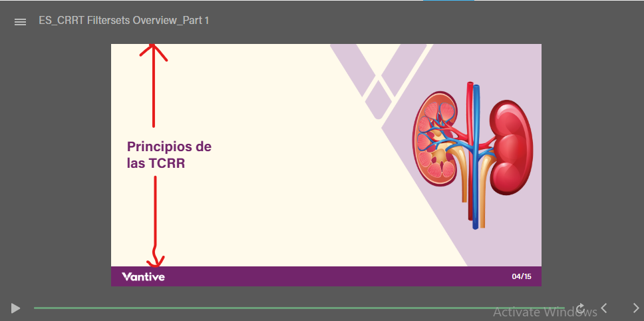Advance to the next slide arrow
This screenshot has height=321, width=644.
(636, 308)
